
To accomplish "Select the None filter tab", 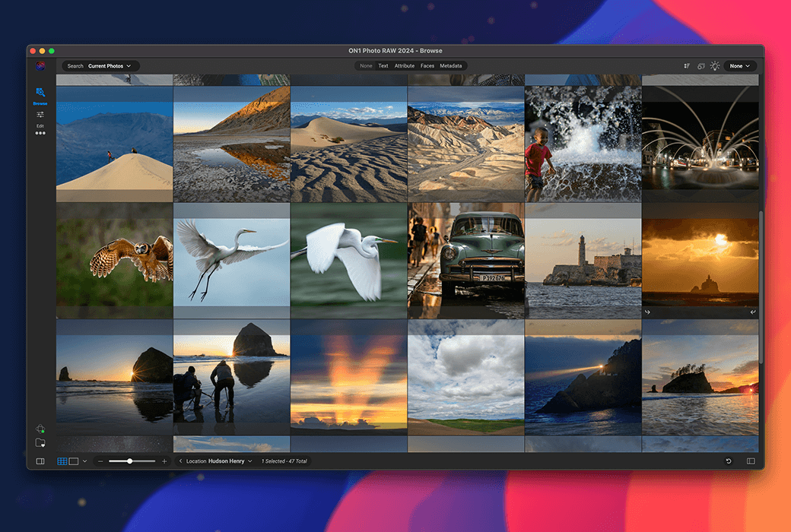I will point(367,65).
